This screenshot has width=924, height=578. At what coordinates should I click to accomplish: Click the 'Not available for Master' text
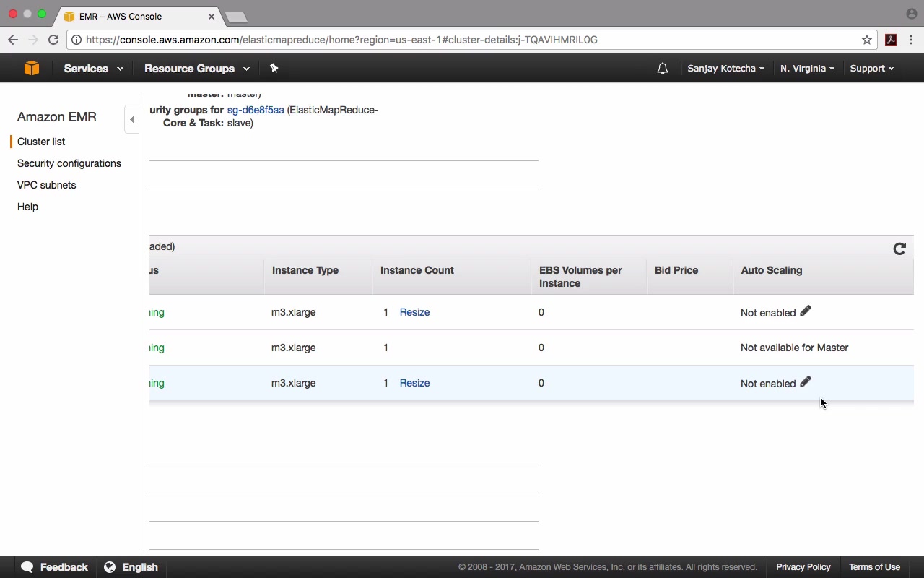(794, 348)
